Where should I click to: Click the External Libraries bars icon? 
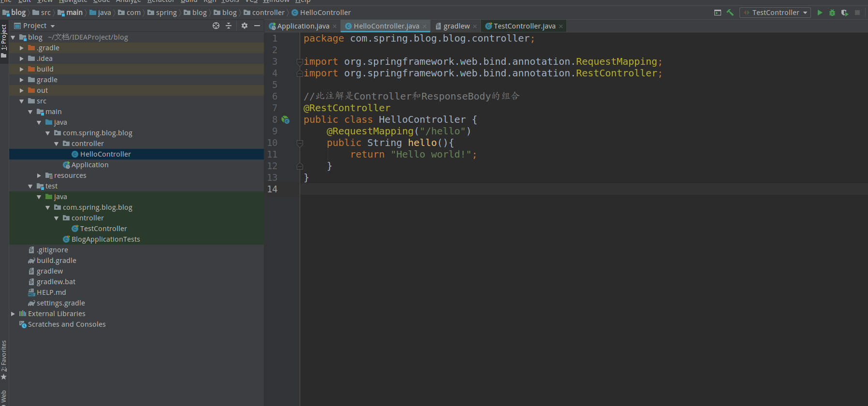(23, 314)
